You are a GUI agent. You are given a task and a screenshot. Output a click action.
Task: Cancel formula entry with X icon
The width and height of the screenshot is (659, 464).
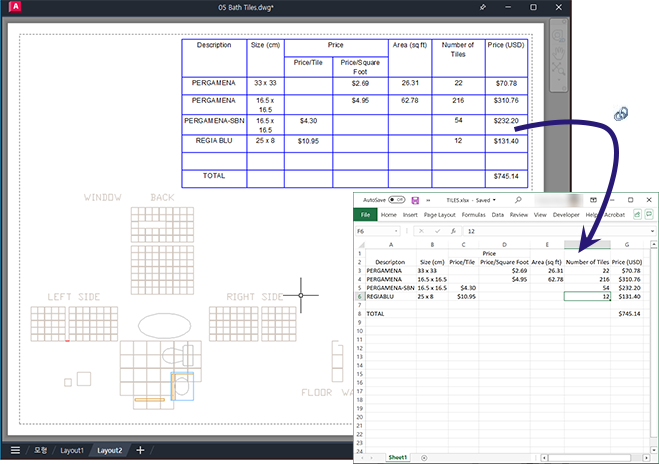(421, 231)
